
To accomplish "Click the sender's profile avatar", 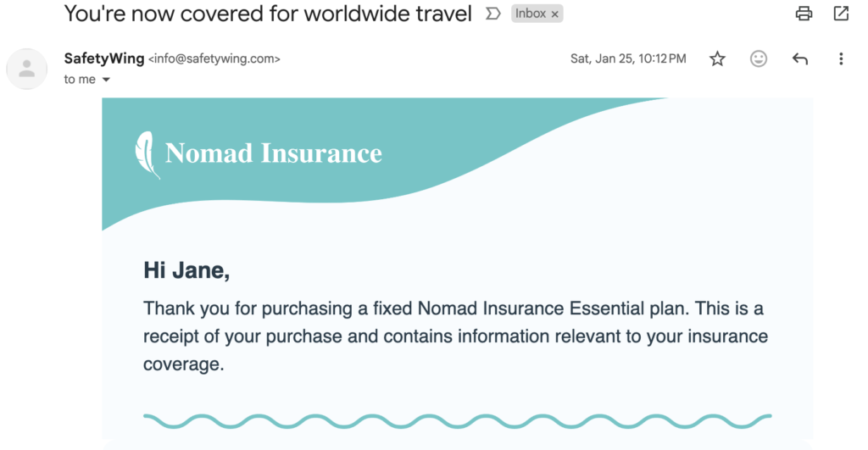I will click(x=27, y=69).
